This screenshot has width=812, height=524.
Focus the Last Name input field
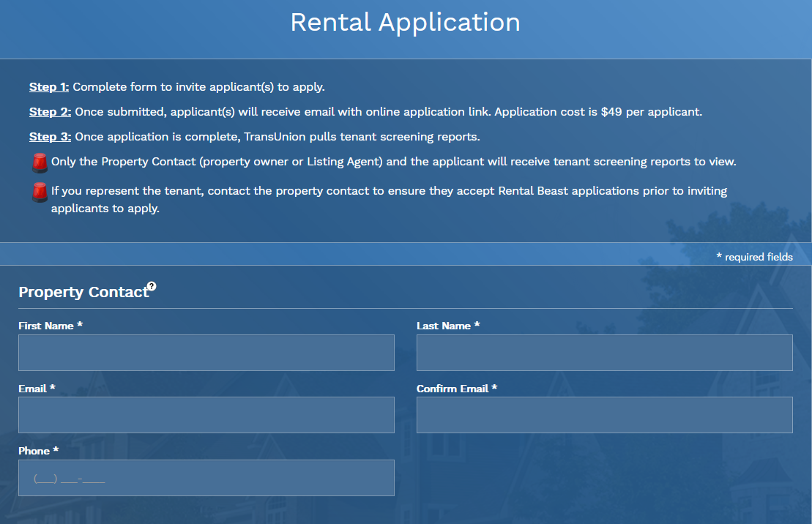pyautogui.click(x=604, y=352)
